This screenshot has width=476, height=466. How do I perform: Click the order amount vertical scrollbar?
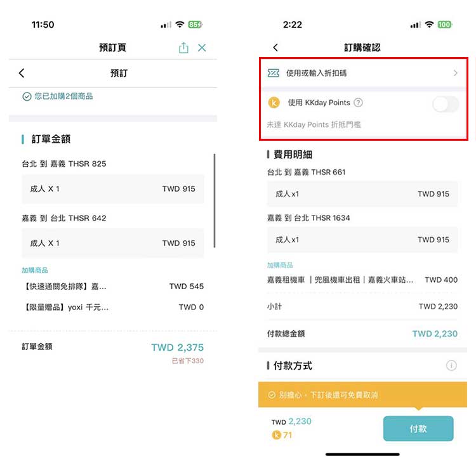point(215,201)
